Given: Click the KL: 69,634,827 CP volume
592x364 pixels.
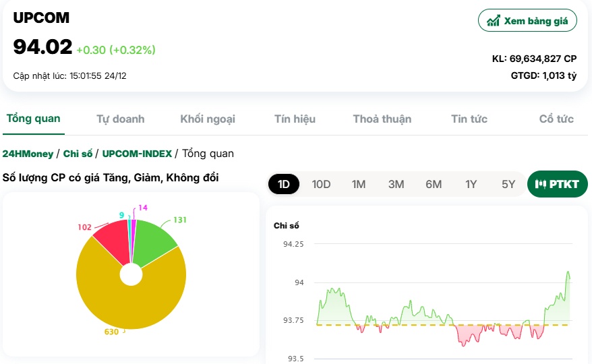Looking at the screenshot, I should (x=534, y=59).
